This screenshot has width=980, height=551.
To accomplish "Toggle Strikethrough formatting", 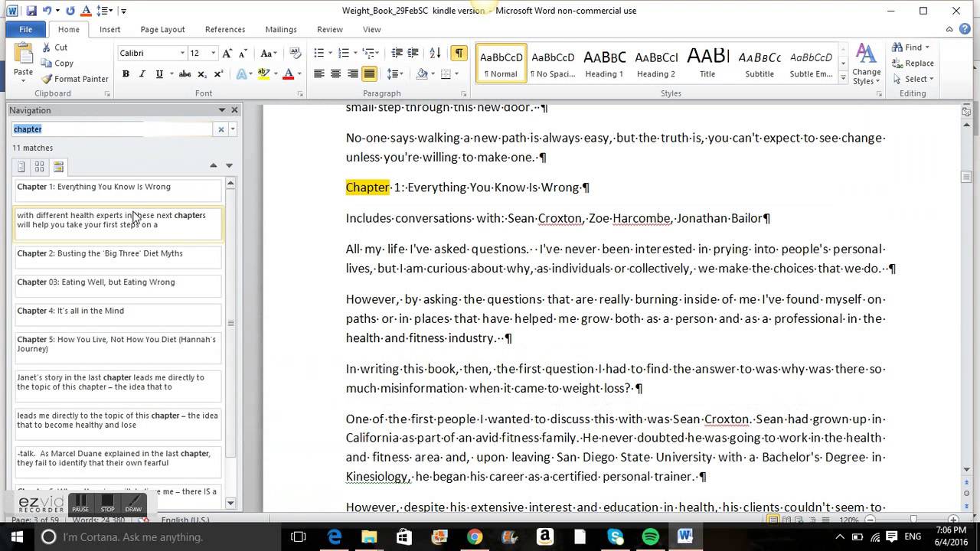I will (185, 74).
